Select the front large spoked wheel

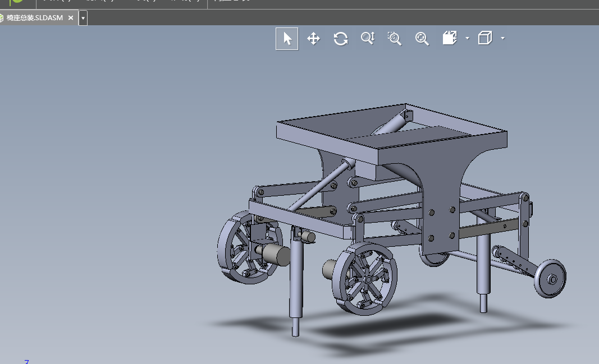pos(365,279)
